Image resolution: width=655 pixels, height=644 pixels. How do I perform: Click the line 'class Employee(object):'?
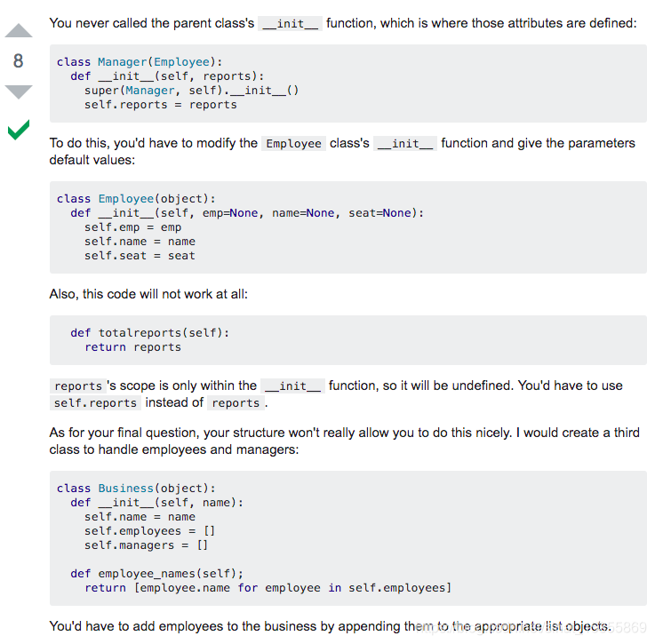point(136,198)
